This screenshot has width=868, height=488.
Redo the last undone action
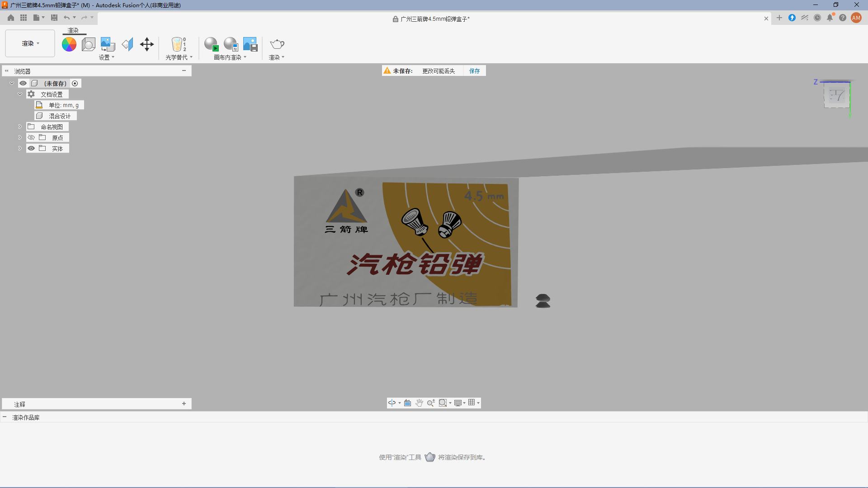click(x=84, y=18)
